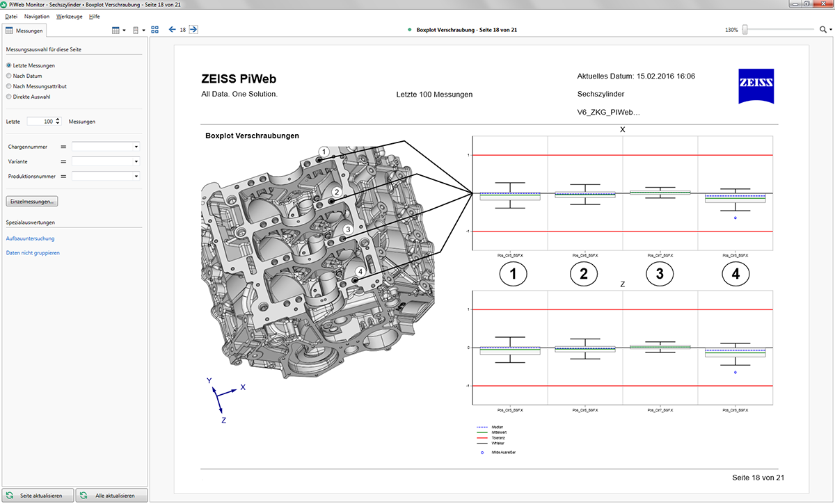Click the blue outlier point in X chart
The width and height of the screenshot is (835, 504).
coord(735,218)
